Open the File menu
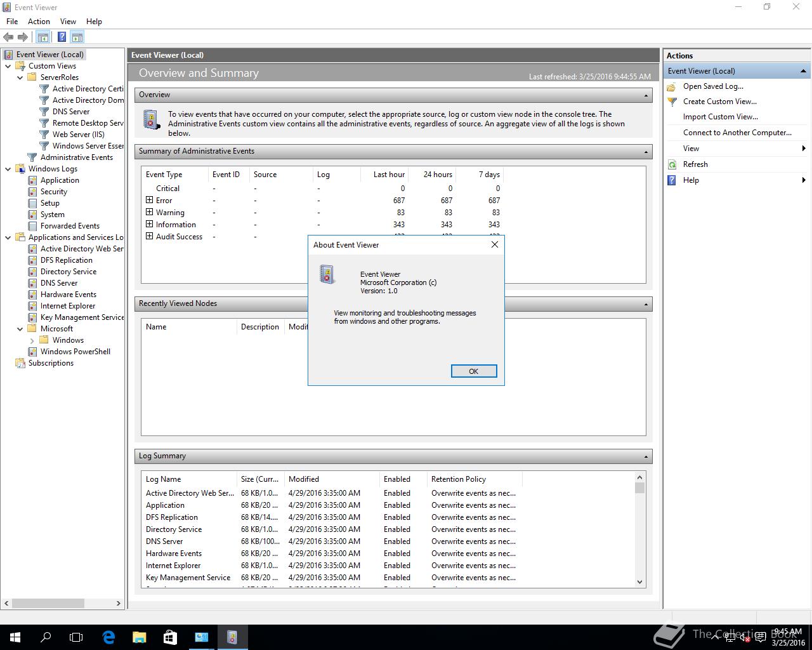The height and width of the screenshot is (650, 812). (12, 21)
